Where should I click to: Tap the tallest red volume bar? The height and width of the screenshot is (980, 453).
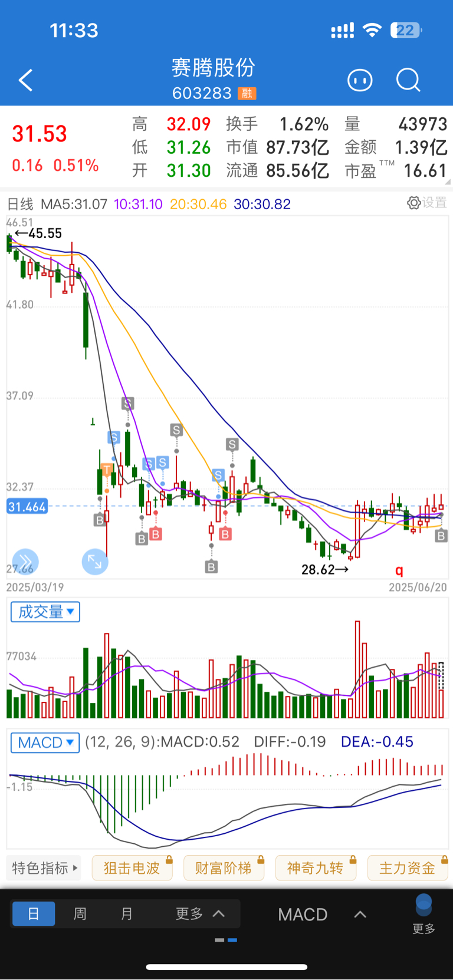[357, 669]
